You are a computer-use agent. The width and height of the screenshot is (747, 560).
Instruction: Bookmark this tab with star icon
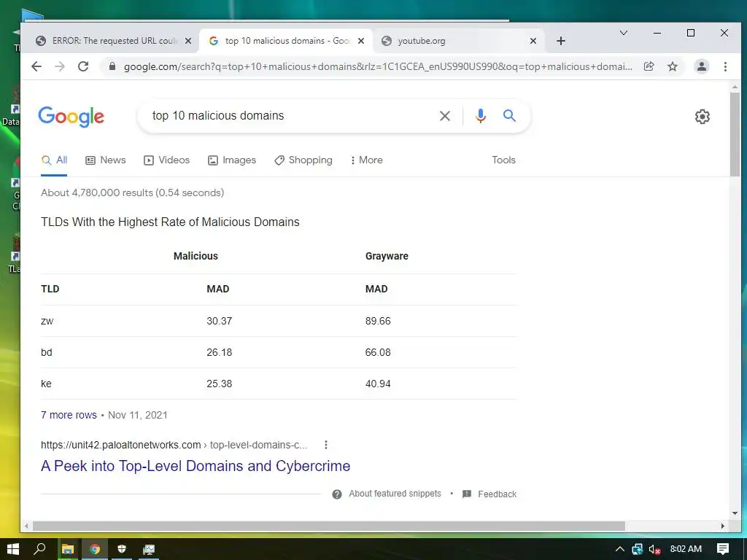(x=672, y=66)
